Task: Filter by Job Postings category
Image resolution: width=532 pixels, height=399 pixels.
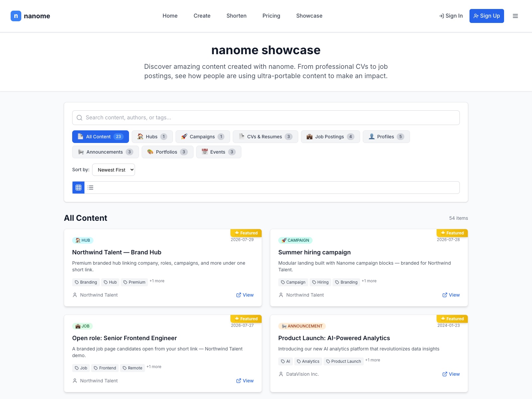Action: (x=331, y=137)
